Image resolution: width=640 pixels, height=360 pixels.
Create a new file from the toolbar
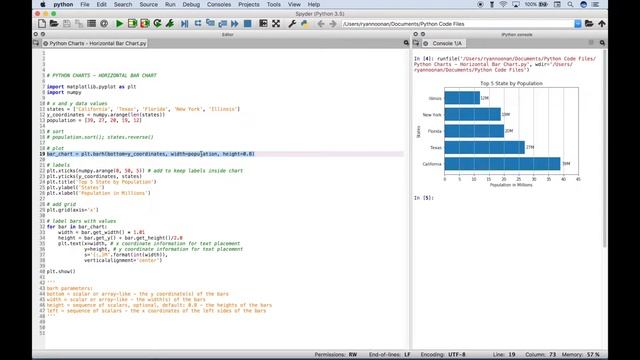42,24
